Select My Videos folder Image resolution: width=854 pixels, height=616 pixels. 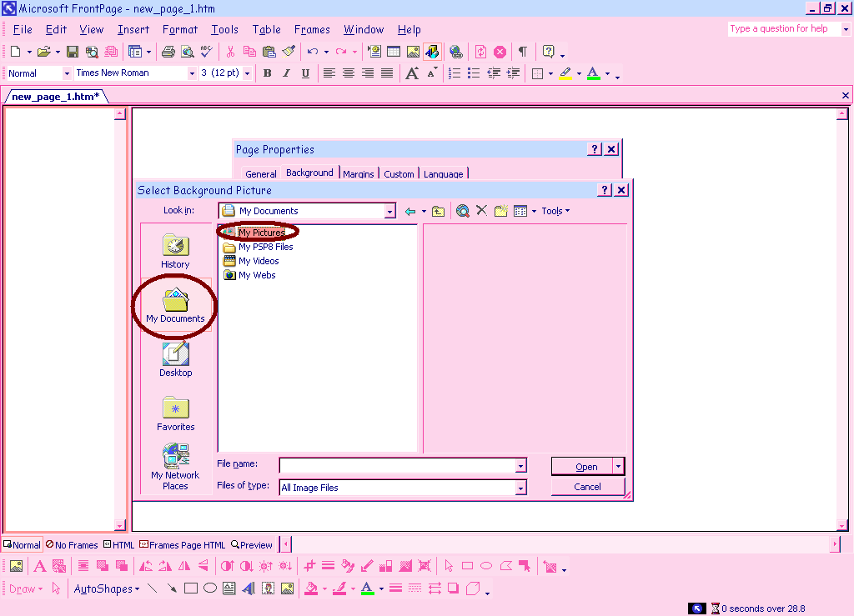tap(251, 261)
